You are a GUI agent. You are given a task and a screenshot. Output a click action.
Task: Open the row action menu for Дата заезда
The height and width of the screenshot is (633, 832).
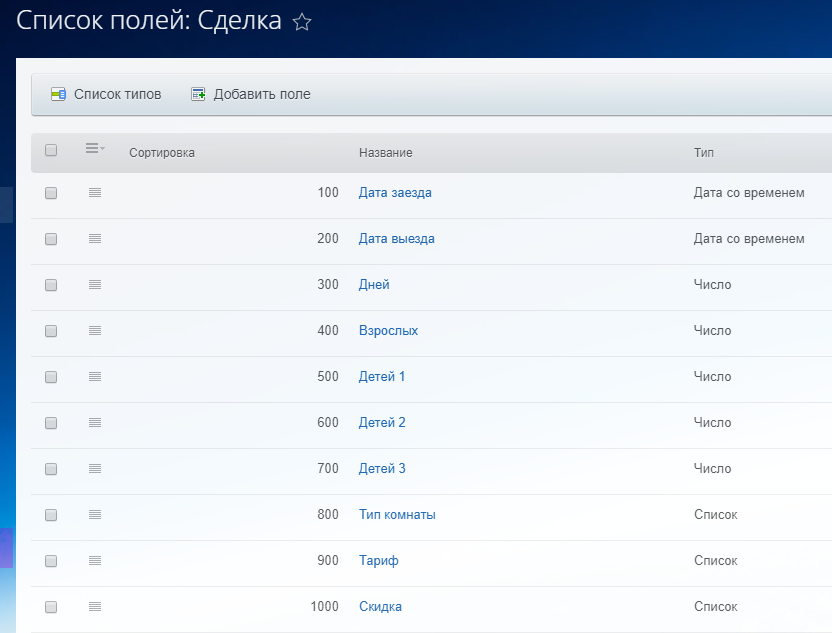coord(95,193)
